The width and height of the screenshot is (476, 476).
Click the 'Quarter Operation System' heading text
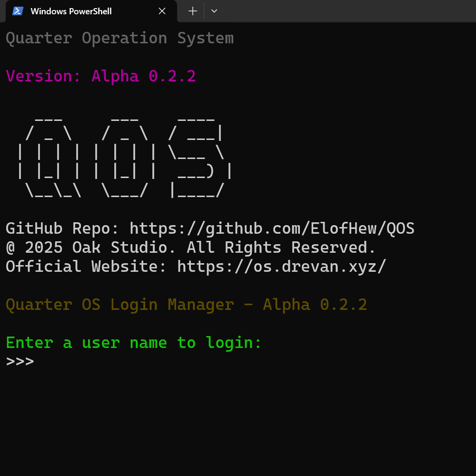coord(120,39)
